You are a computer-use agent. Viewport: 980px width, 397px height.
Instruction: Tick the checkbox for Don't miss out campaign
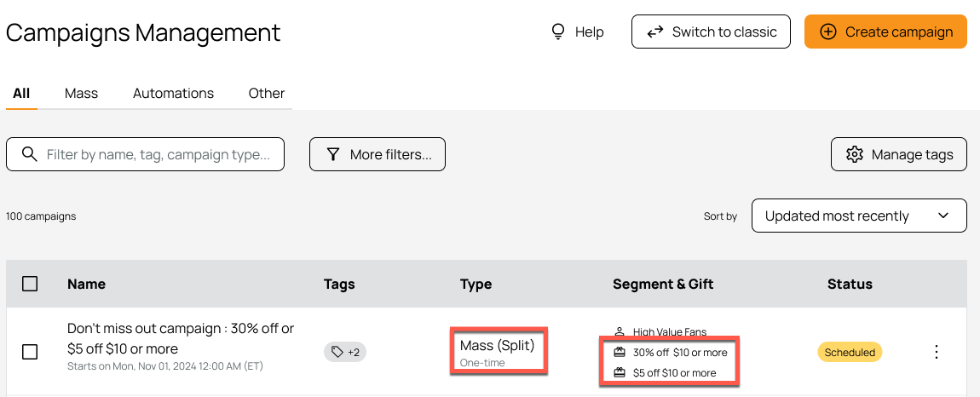(x=29, y=352)
